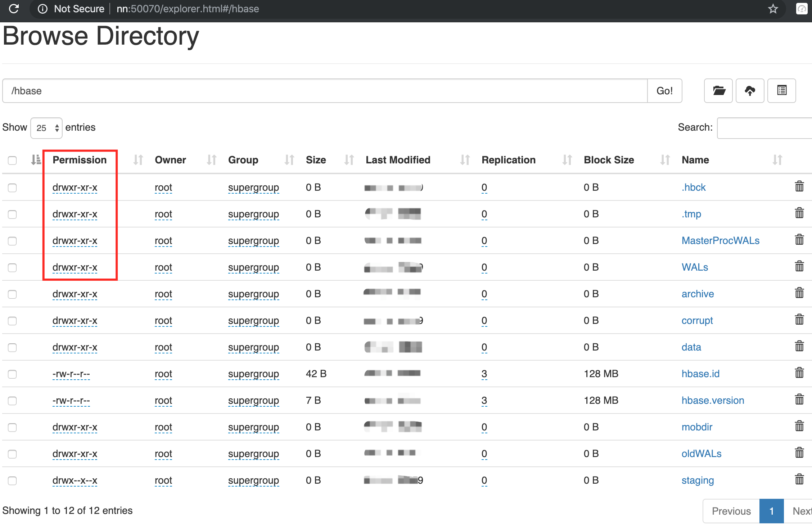Toggle the select-all checkbox in header

12,160
